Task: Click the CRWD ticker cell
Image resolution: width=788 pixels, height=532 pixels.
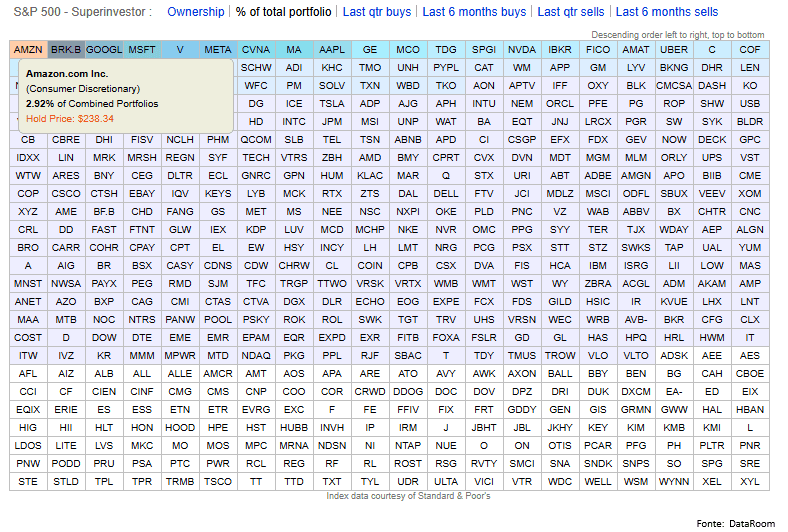Action: coord(370,391)
